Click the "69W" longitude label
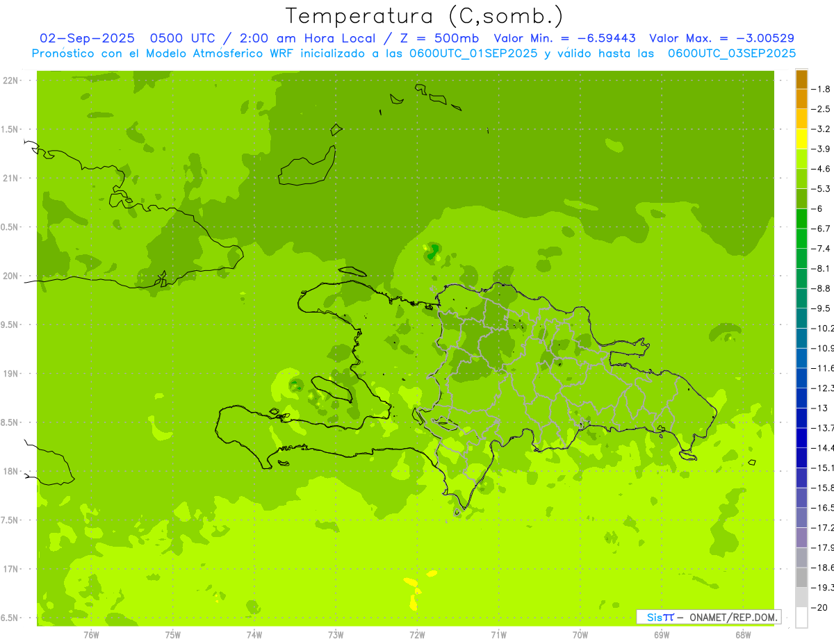The height and width of the screenshot is (644, 834). point(662,635)
